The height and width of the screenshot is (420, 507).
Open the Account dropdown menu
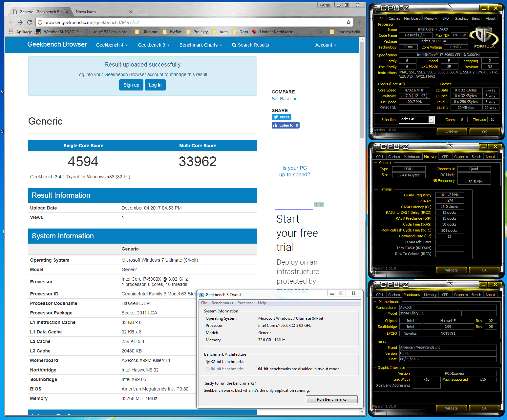pos(326,45)
